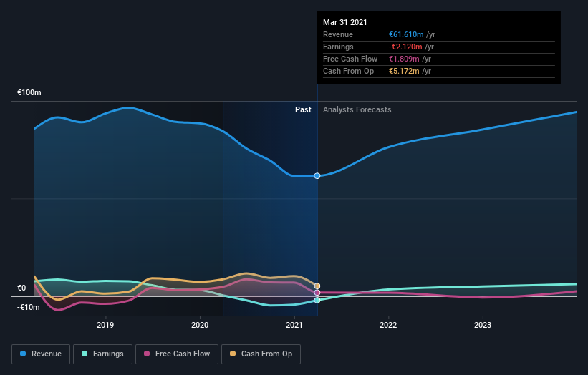Click the €0 y-axis label
588x375 pixels.
click(21, 288)
